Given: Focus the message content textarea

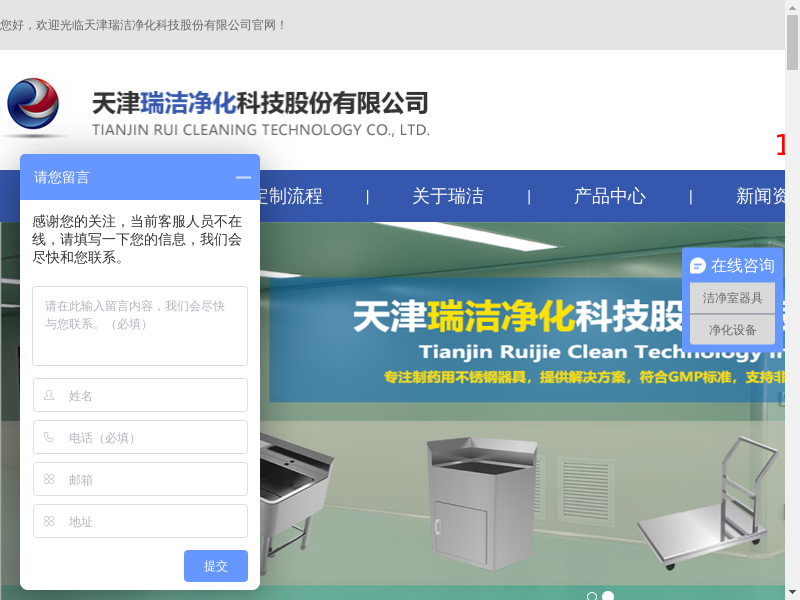Looking at the screenshot, I should click(140, 326).
